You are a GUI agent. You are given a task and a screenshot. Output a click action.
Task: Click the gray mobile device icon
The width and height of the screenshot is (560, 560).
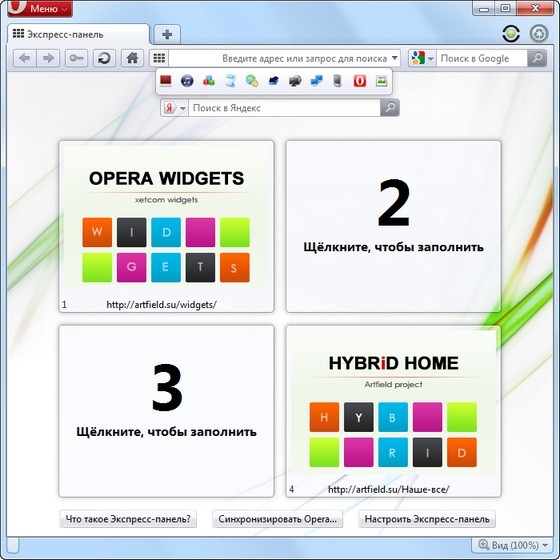[x=338, y=81]
